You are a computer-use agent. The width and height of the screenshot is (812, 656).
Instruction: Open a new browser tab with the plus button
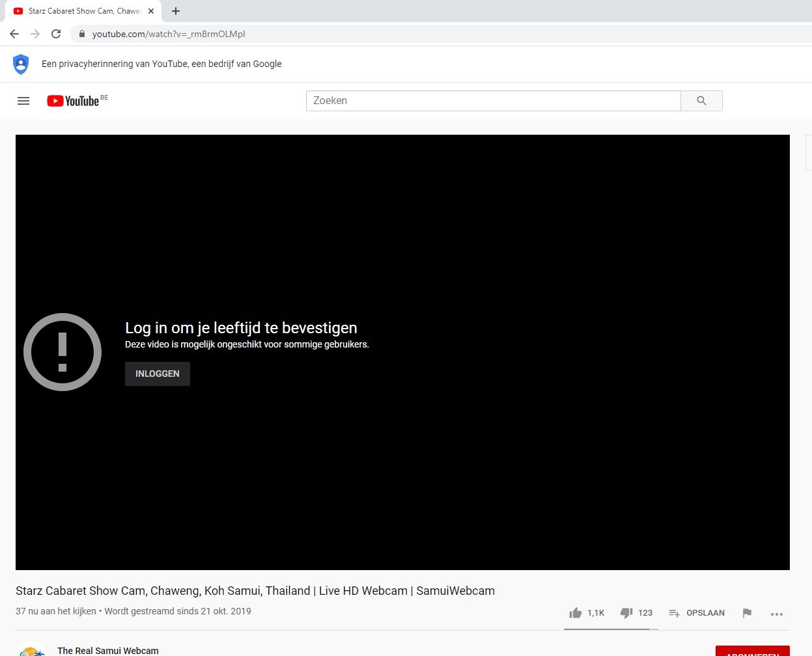point(176,10)
